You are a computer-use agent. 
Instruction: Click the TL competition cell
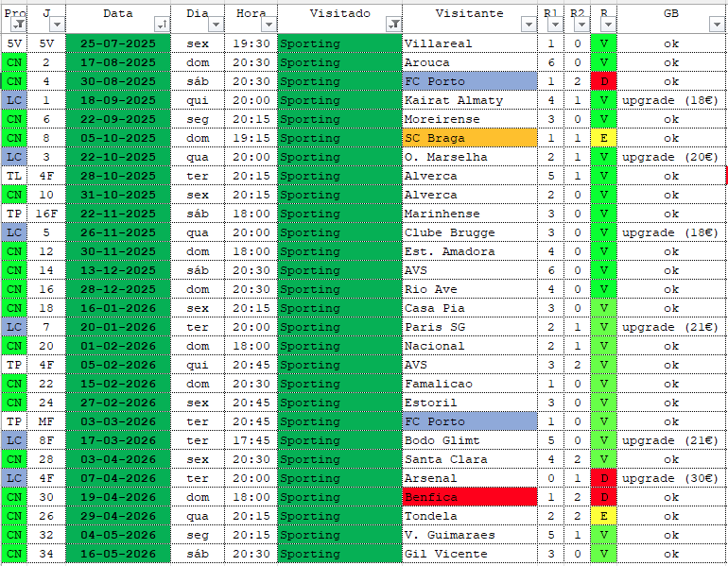click(14, 176)
